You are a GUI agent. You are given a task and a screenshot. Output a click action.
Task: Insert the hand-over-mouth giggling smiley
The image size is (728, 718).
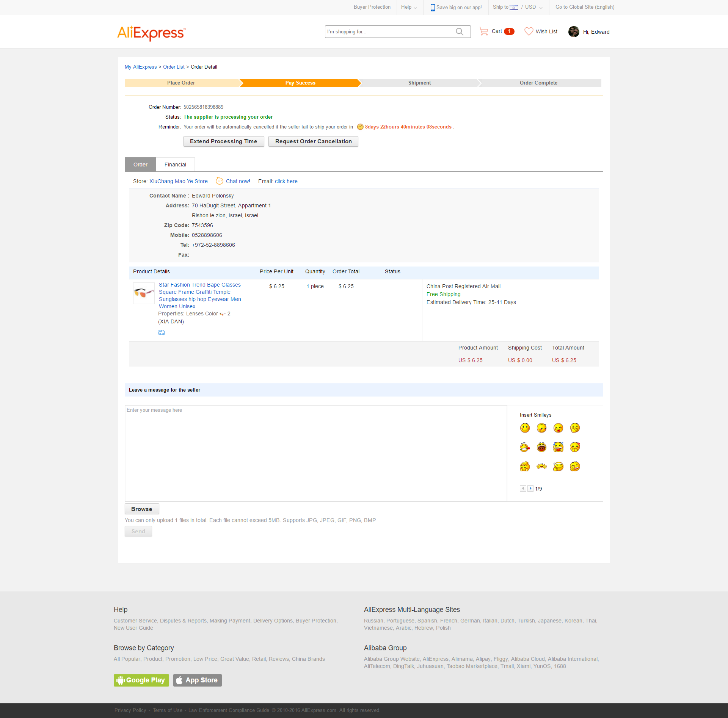point(575,428)
